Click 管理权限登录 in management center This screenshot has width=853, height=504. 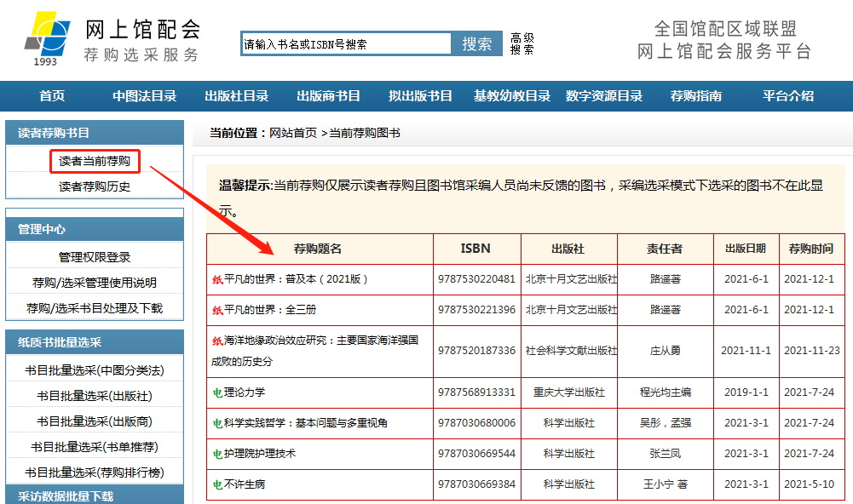(x=95, y=257)
